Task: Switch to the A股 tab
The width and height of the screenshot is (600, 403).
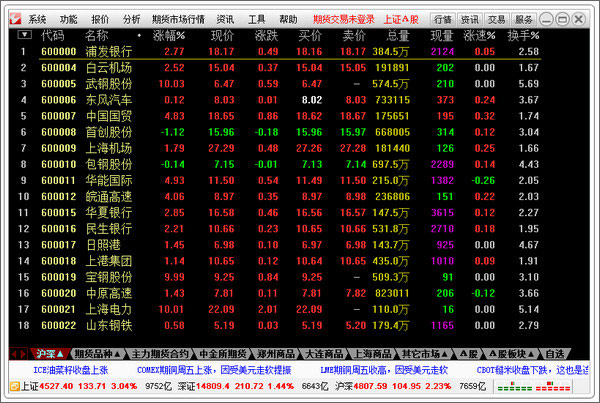Action: [468, 354]
